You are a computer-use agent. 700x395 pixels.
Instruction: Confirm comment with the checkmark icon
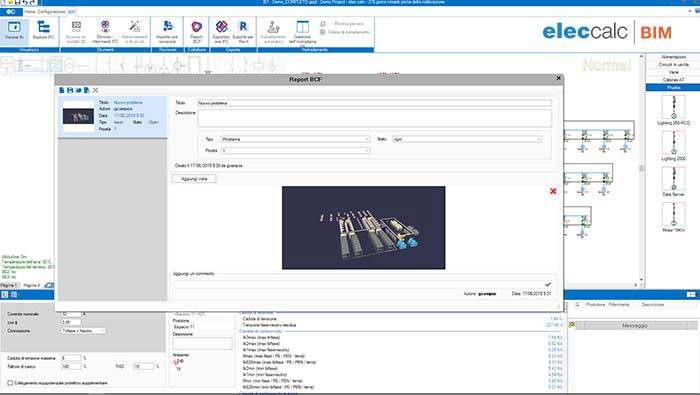(548, 284)
